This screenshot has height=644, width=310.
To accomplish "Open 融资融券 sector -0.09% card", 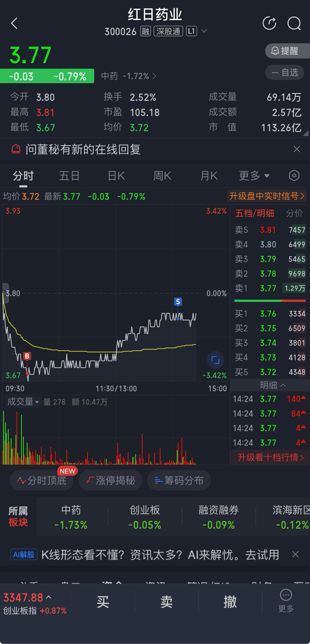I will click(219, 517).
